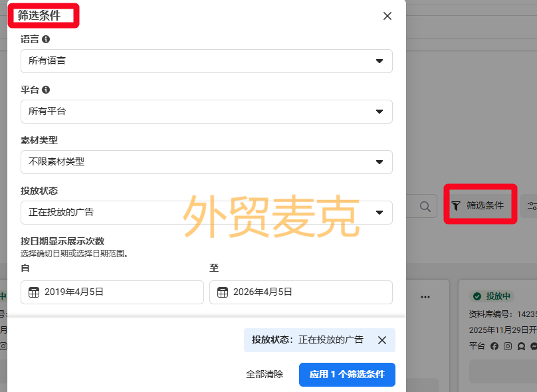This screenshot has width=537, height=392.
Task: Click the info icon beside 语言
Action: coord(46,39)
